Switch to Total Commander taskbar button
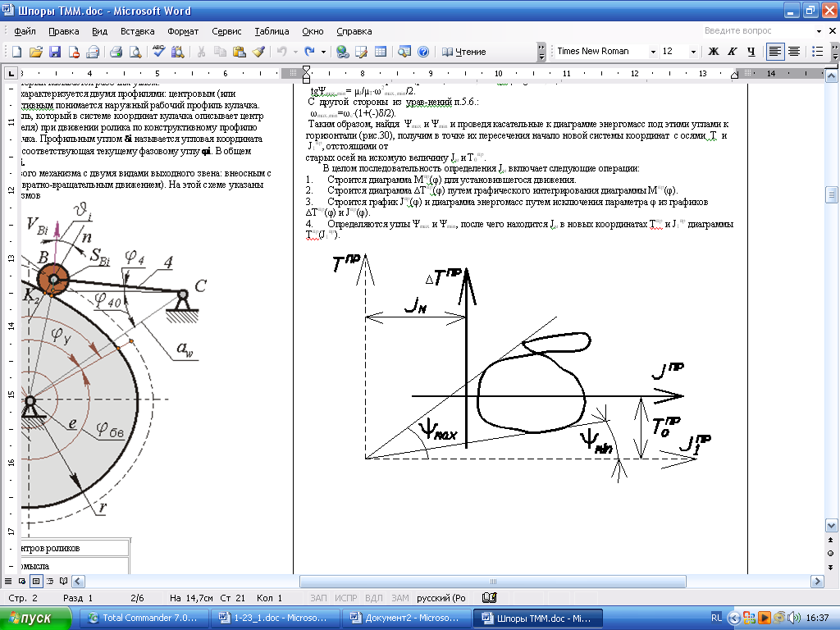The height and width of the screenshot is (630, 840). [144, 618]
